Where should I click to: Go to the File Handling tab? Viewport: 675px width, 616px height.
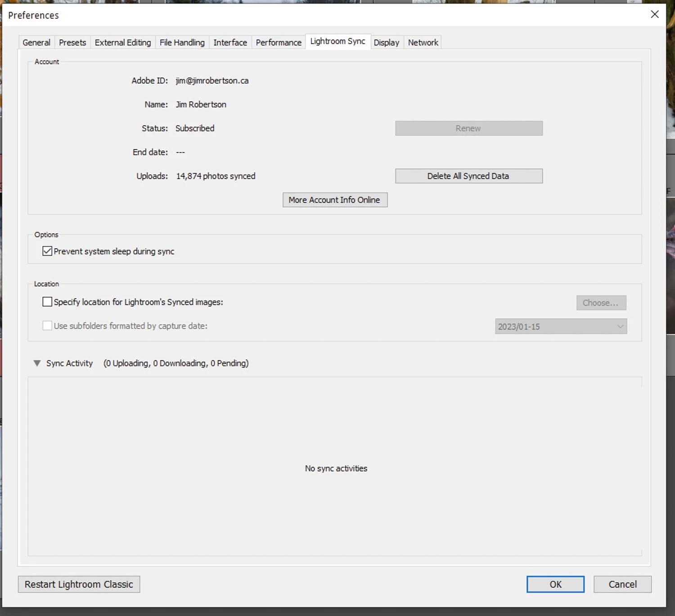(182, 42)
